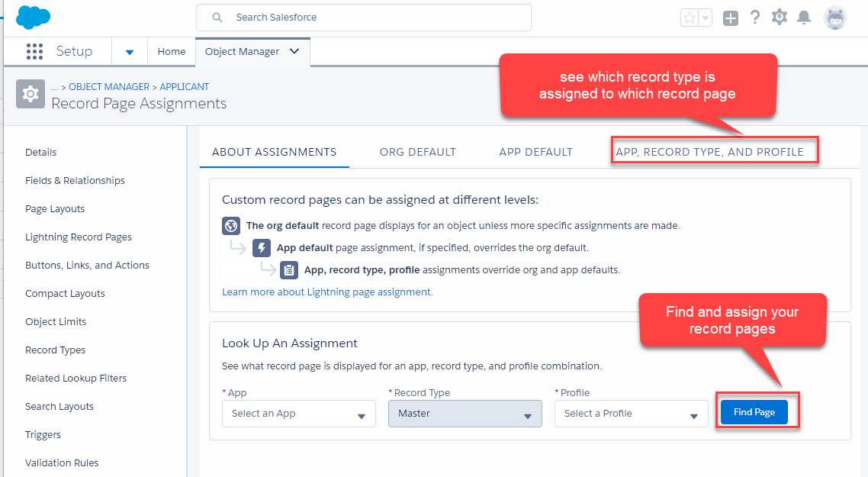Click the global actions plus icon
Screen dimensions: 868x477
(731, 18)
